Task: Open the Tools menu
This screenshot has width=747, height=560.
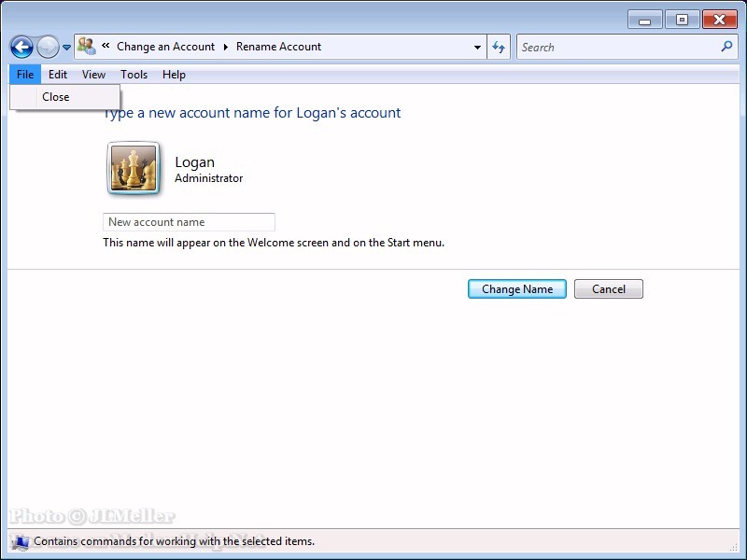Action: [x=134, y=75]
